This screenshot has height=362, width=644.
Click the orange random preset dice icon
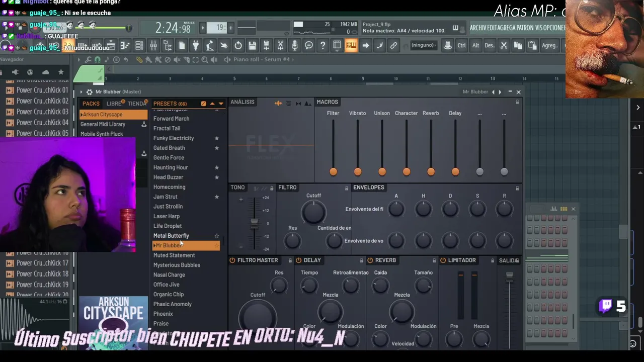[x=203, y=104]
